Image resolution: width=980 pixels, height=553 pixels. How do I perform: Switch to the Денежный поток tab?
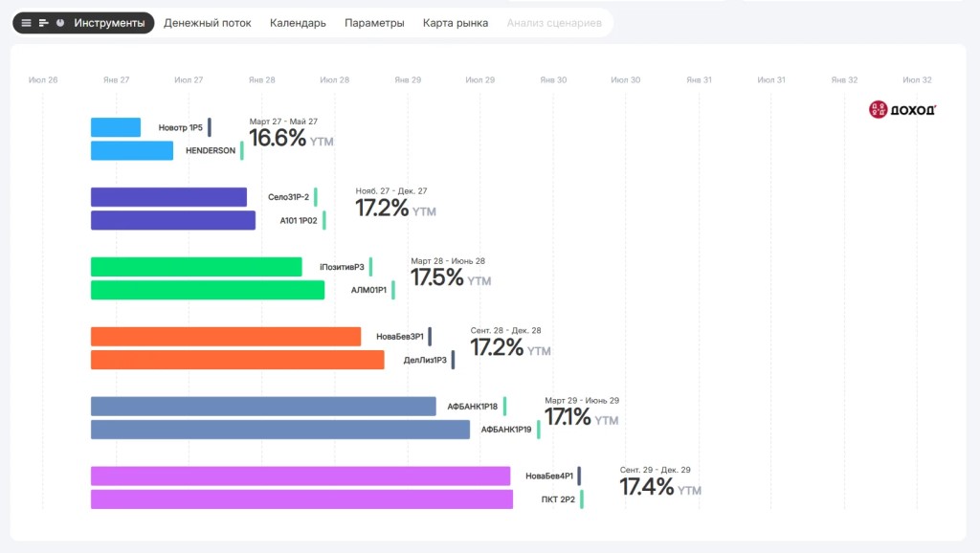pos(208,23)
